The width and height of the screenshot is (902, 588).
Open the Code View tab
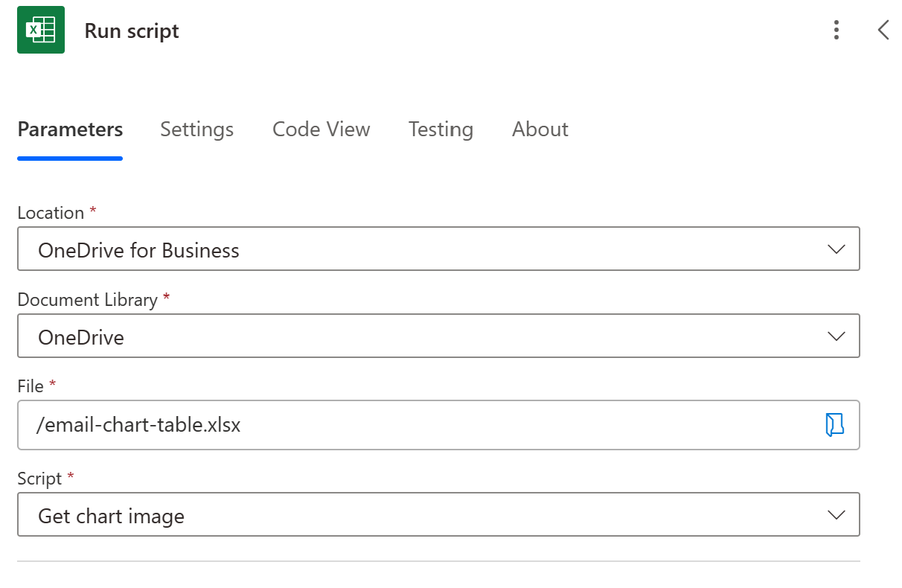tap(321, 129)
